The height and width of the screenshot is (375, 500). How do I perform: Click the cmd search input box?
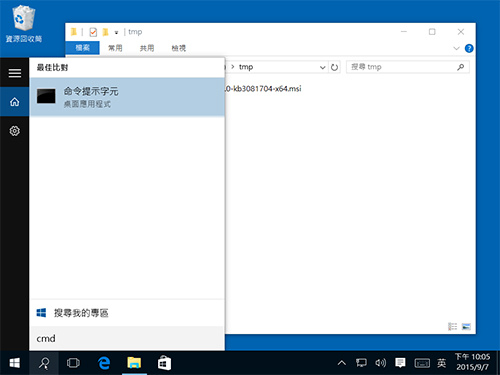[x=127, y=338]
